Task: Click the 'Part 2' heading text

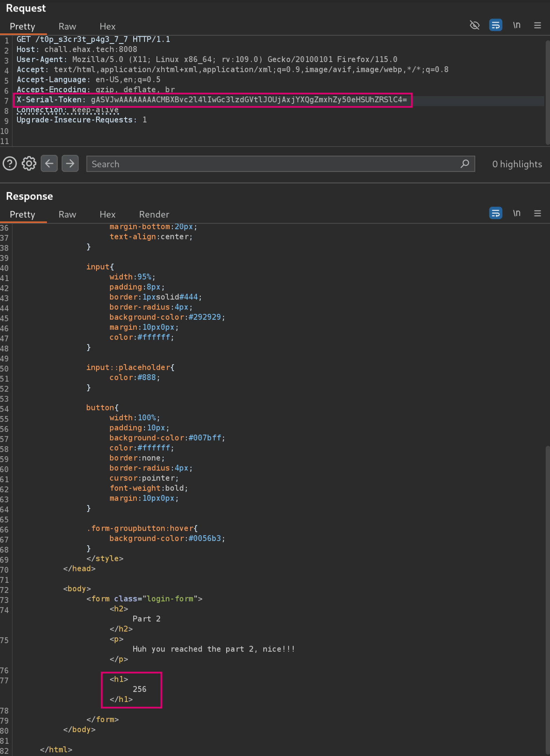Action: 146,619
